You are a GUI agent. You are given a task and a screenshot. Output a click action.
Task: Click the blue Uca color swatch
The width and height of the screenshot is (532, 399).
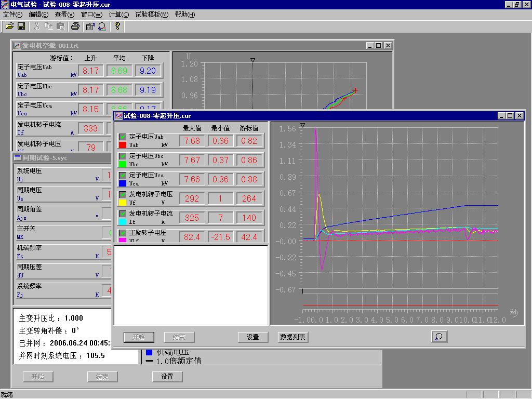(x=123, y=183)
